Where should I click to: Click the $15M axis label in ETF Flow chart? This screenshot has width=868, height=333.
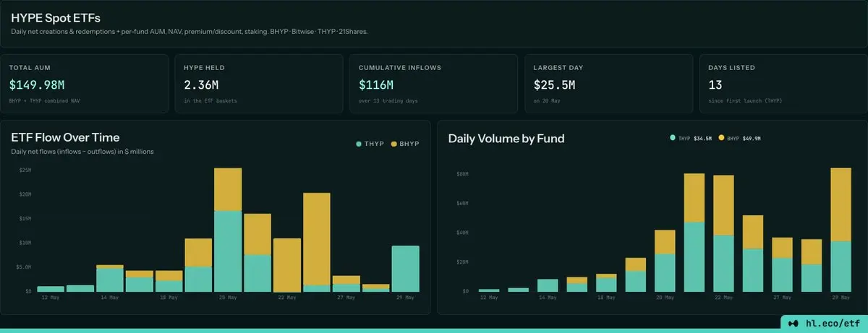(x=25, y=218)
